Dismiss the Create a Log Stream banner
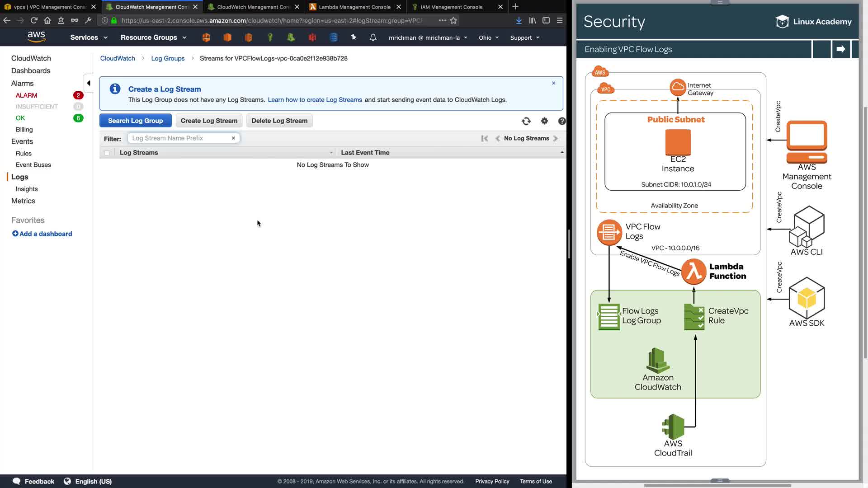 [553, 83]
